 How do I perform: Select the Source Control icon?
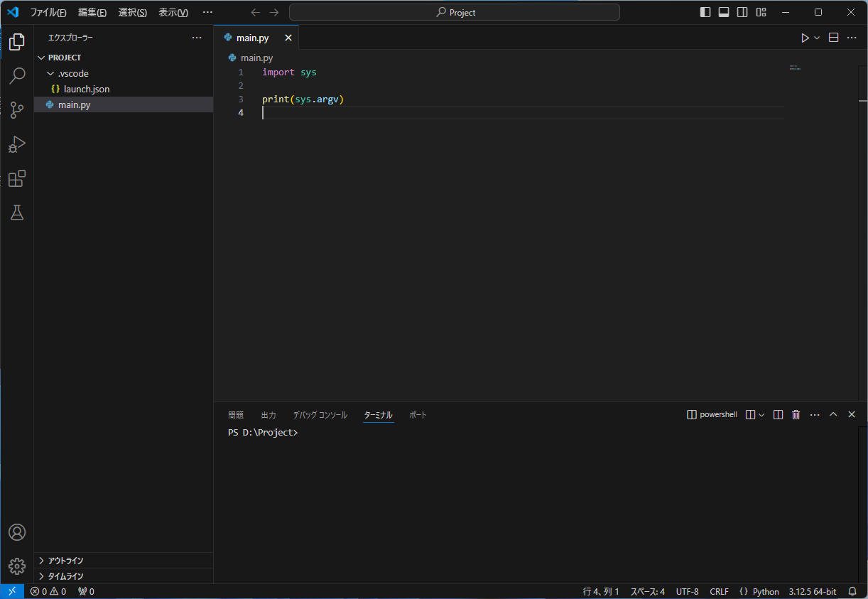click(x=16, y=110)
